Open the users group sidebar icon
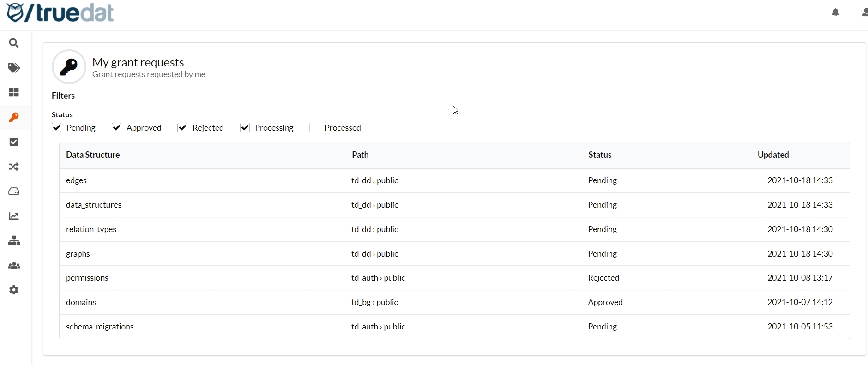Viewport: 868px width, 365px height. (x=14, y=266)
